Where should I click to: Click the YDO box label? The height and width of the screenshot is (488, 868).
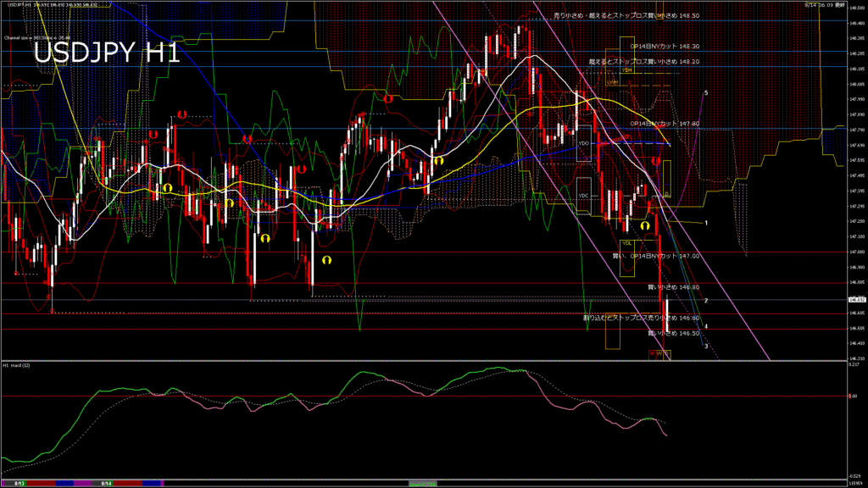pyautogui.click(x=583, y=143)
